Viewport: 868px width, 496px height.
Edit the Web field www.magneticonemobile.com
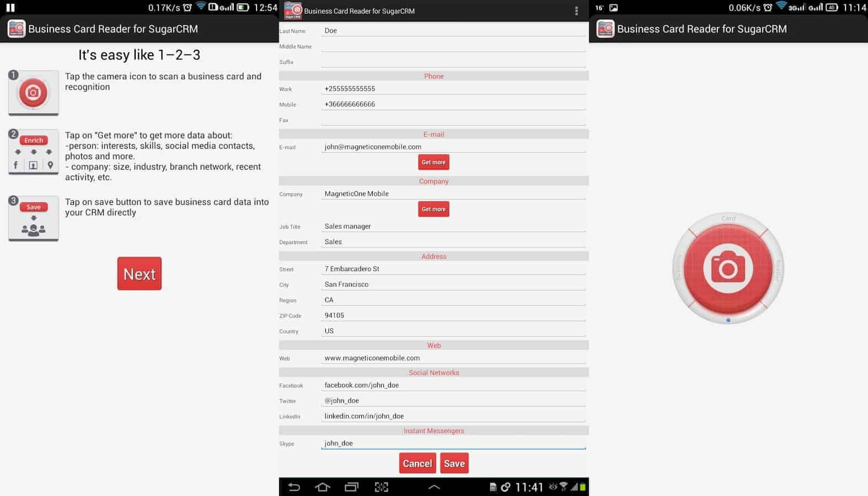coord(453,358)
